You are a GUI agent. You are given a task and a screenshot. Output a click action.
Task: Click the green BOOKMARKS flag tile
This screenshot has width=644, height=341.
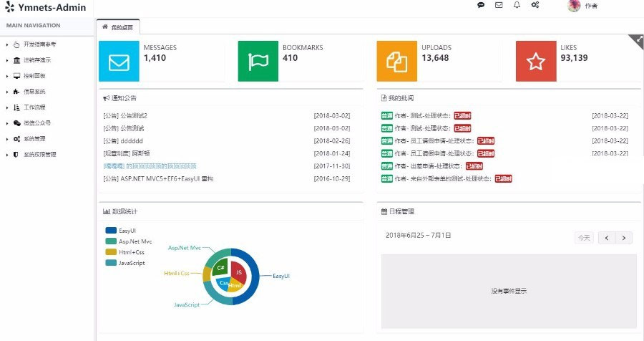click(x=258, y=62)
